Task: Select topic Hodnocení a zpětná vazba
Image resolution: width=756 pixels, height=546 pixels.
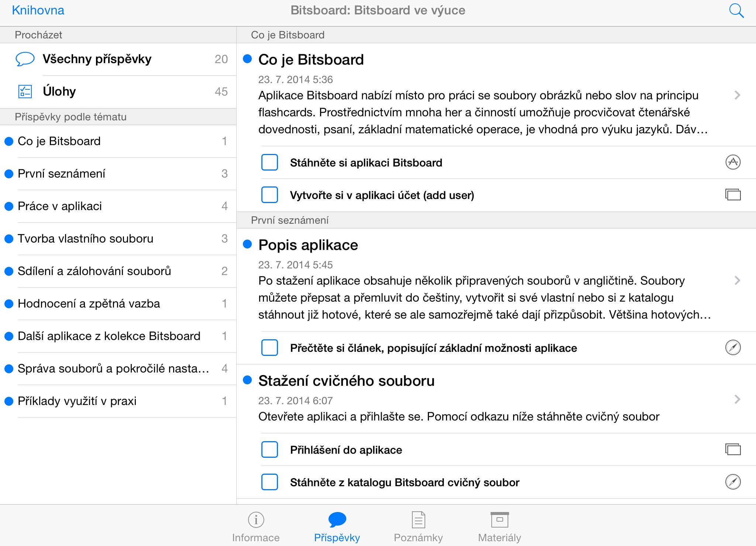Action: pyautogui.click(x=118, y=304)
